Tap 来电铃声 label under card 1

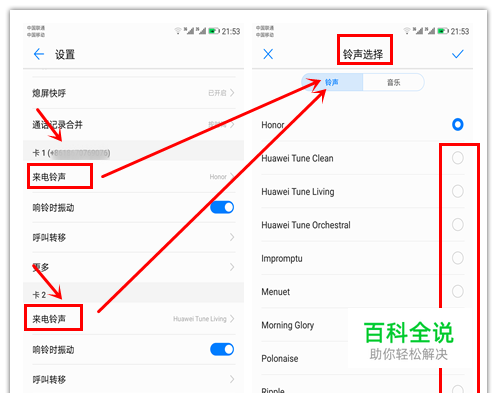tap(49, 177)
